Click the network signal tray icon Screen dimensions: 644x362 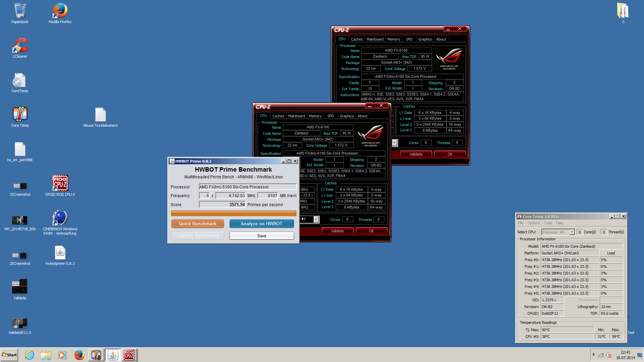coord(601,355)
